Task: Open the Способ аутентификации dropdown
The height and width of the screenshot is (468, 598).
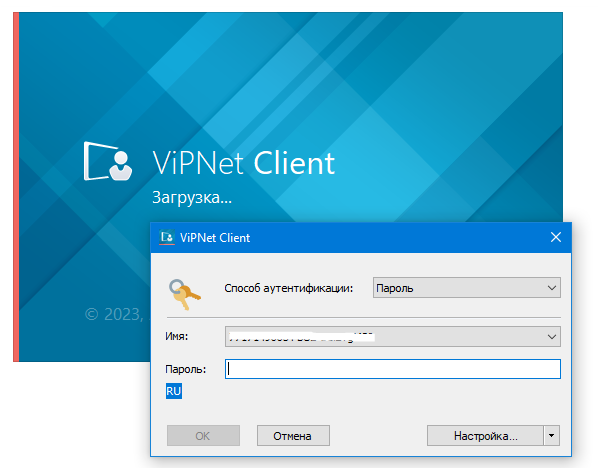Action: click(466, 288)
